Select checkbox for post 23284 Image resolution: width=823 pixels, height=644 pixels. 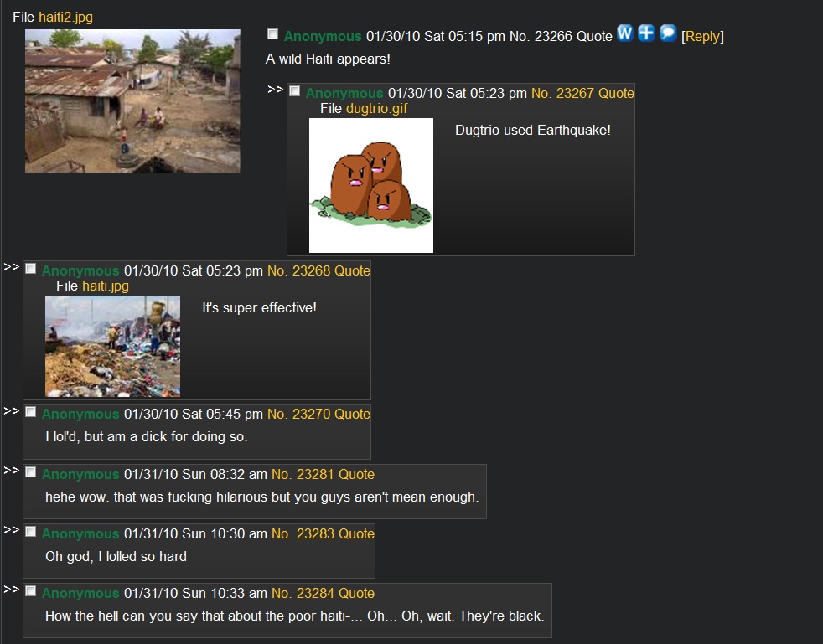[30, 591]
